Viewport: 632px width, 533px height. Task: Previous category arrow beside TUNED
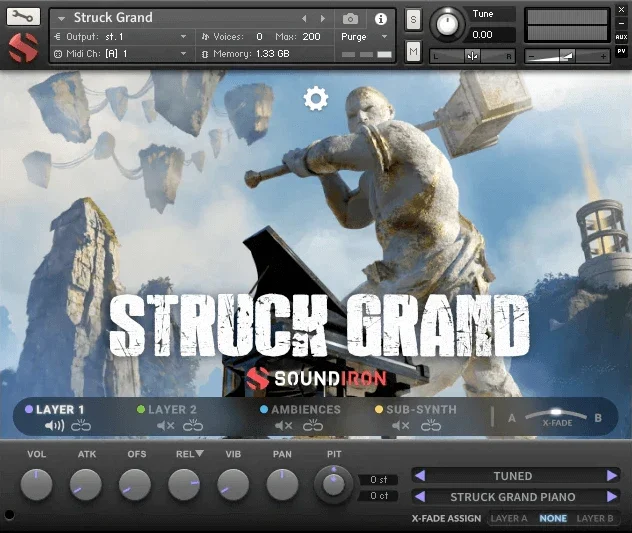420,476
